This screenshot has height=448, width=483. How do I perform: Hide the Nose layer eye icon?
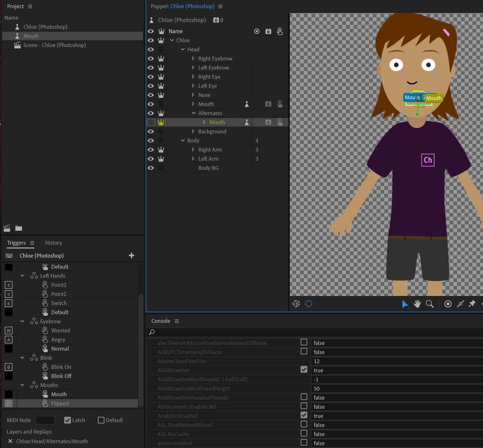(151, 95)
